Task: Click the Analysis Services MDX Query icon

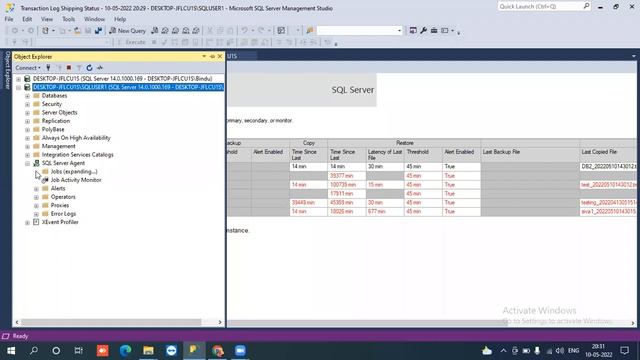Action: 165,31
